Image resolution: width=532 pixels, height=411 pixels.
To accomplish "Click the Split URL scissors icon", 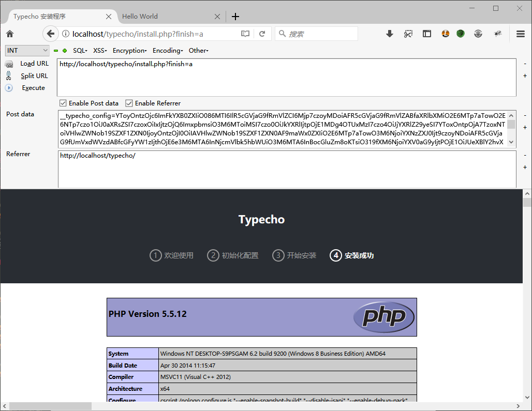I will [x=9, y=75].
